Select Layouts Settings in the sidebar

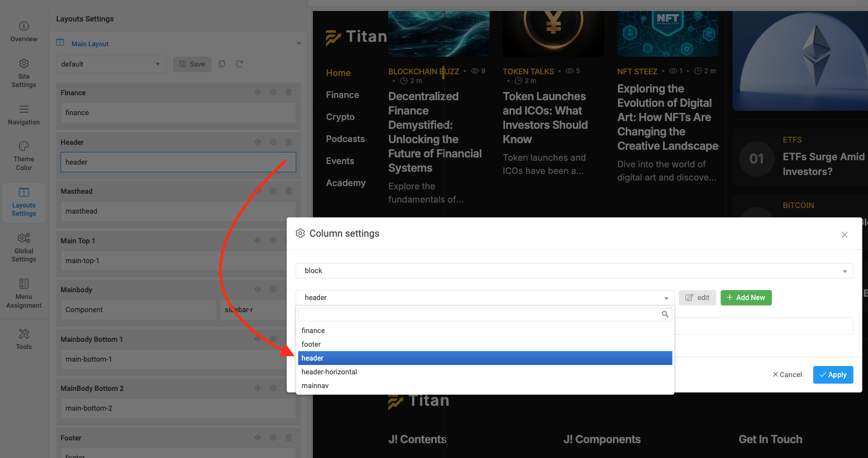pos(24,202)
